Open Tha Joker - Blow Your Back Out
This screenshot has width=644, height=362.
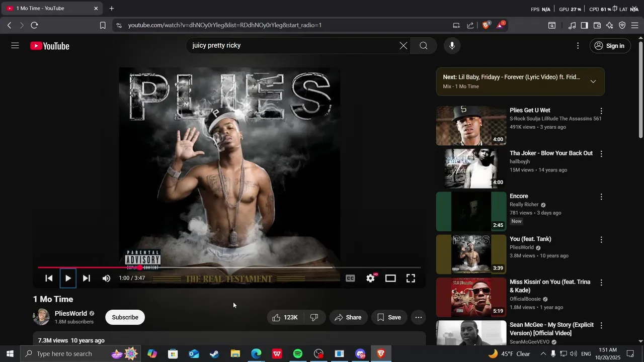[551, 153]
